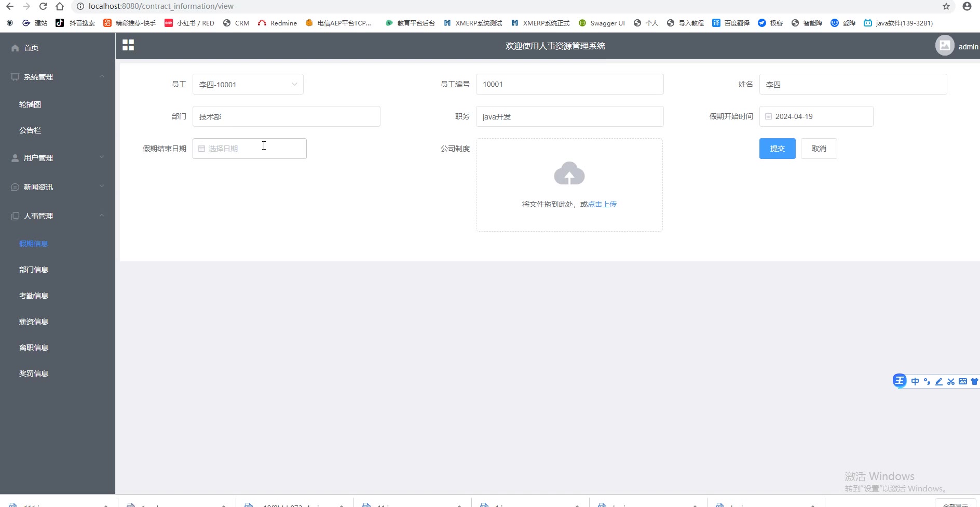Click the admin username text
Image resolution: width=980 pixels, height=507 pixels.
point(968,46)
